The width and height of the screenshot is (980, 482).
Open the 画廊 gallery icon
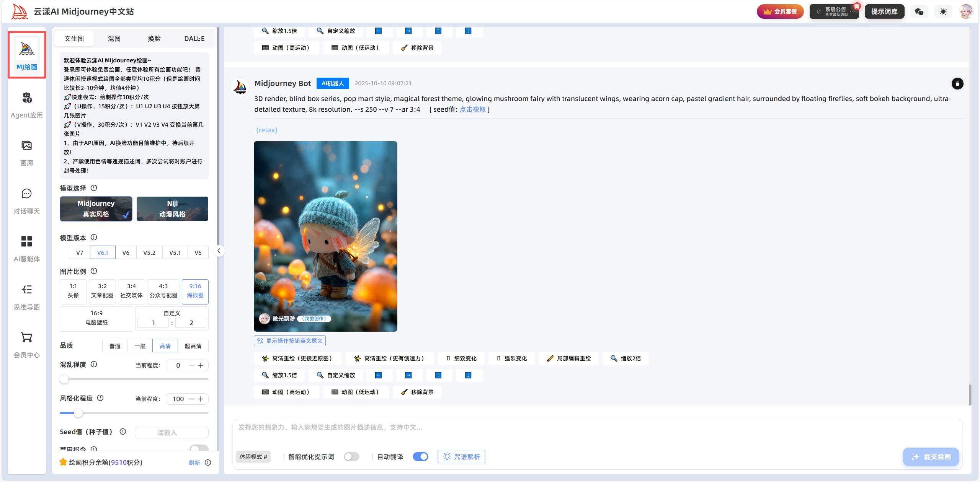[x=26, y=146]
